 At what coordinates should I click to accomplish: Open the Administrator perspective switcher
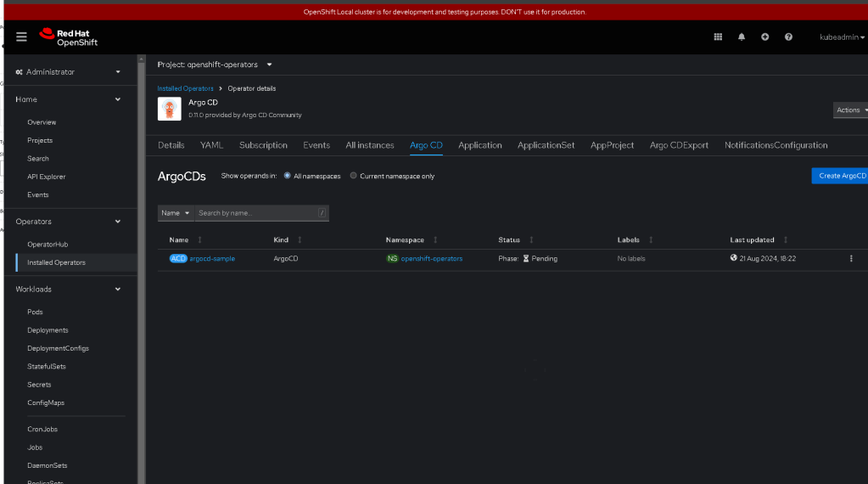[x=68, y=72]
